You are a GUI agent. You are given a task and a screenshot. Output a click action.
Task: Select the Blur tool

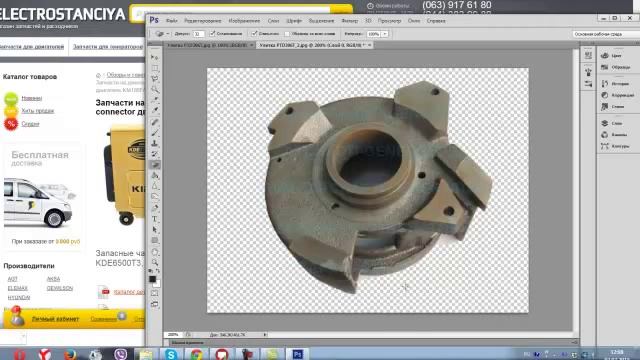(155, 186)
